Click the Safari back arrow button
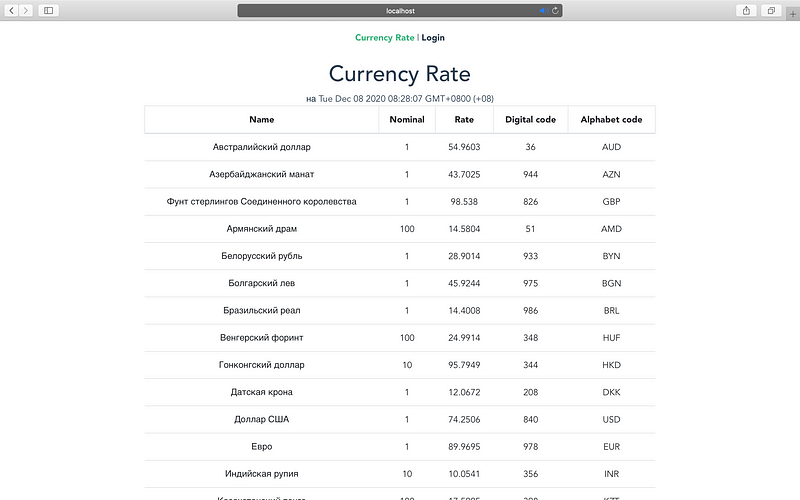Image resolution: width=800 pixels, height=500 pixels. (x=11, y=10)
